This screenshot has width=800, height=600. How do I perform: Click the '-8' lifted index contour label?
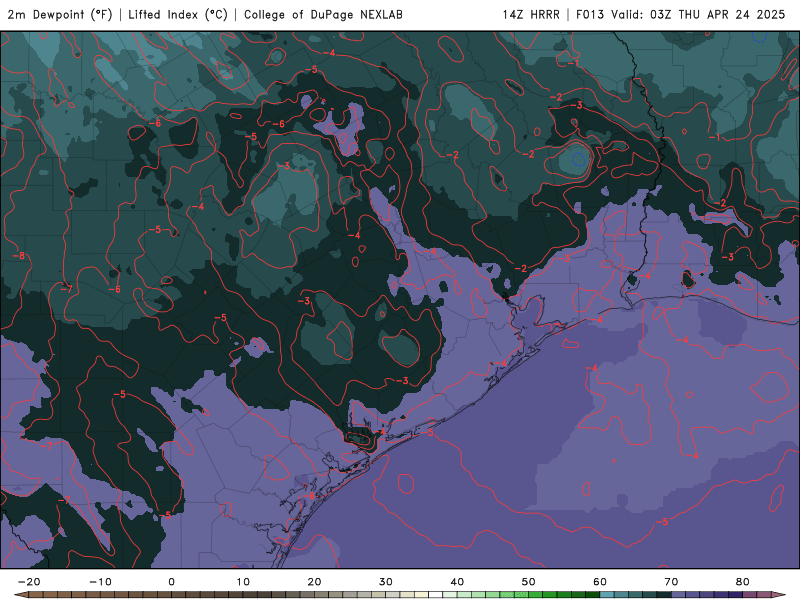coord(19,256)
